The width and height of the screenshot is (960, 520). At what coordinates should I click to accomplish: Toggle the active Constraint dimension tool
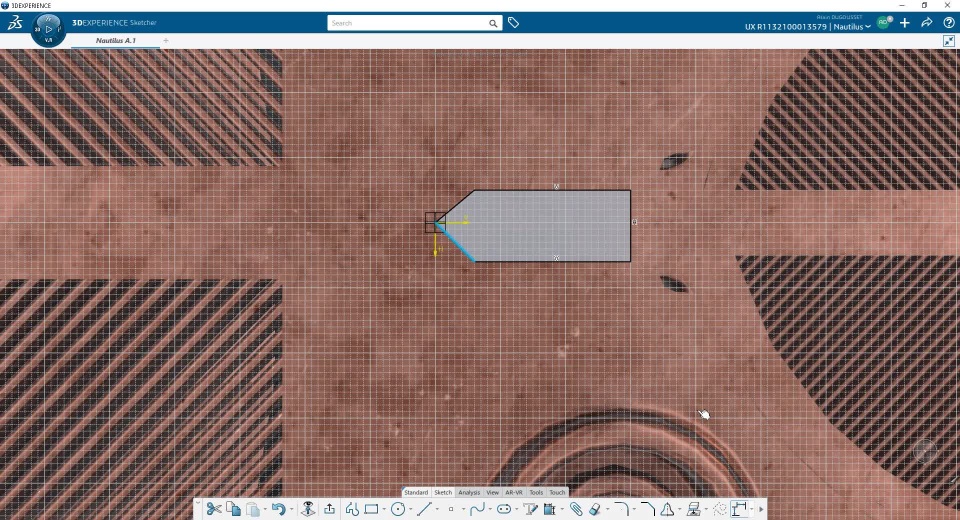tap(739, 509)
